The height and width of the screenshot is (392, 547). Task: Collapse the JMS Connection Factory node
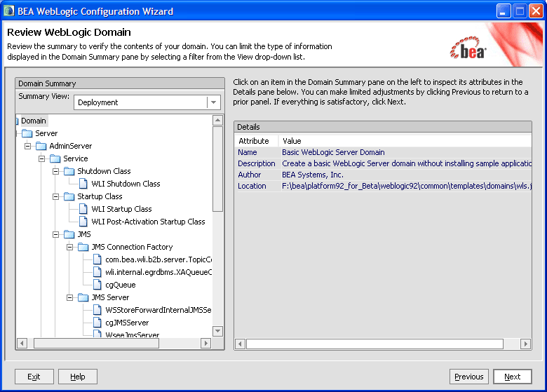tap(69, 247)
